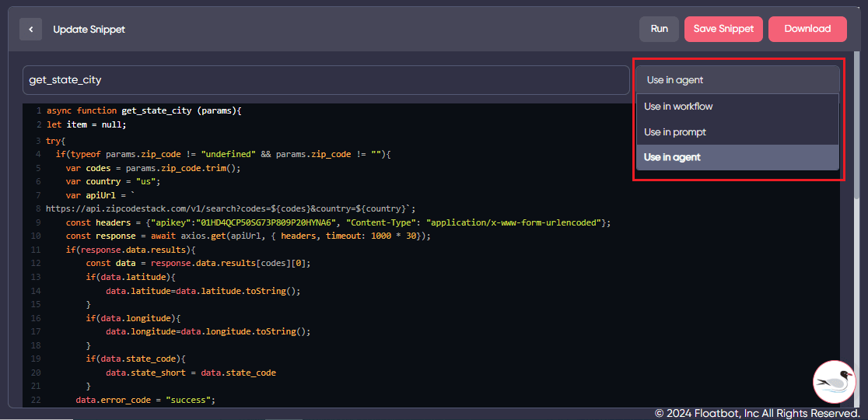Place cursor on the data.error_code success line

coord(145,400)
